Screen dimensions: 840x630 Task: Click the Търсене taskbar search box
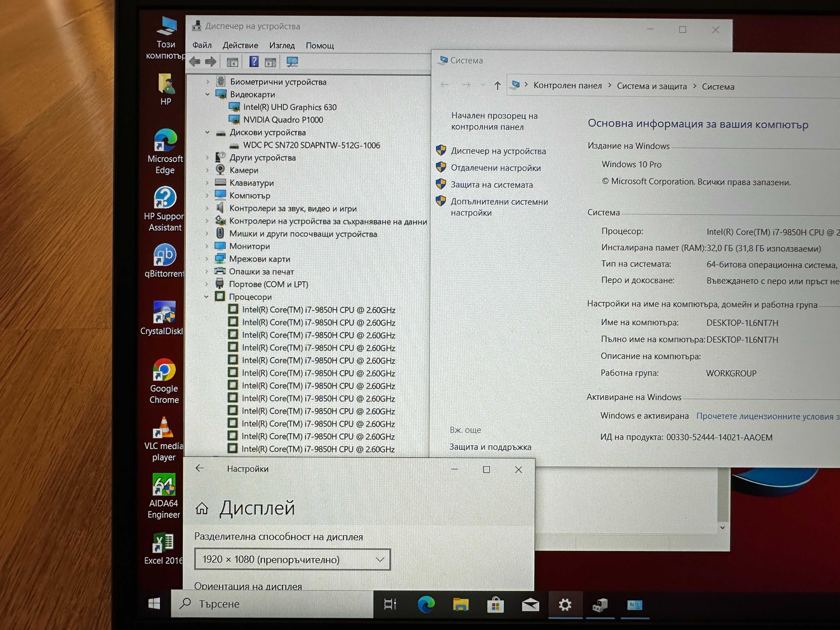272,604
